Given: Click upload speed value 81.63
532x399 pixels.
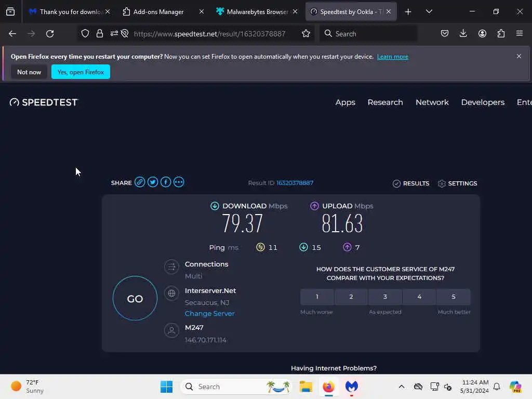Looking at the screenshot, I should pos(342,223).
